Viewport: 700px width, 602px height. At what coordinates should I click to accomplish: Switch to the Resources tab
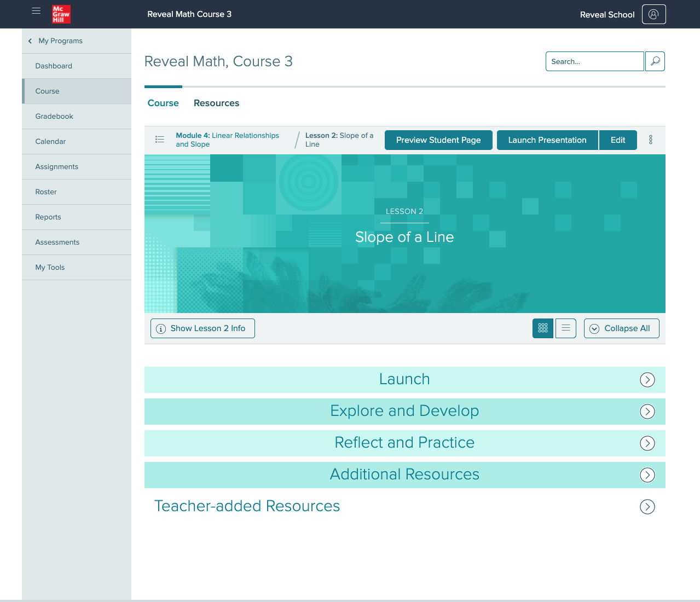(x=216, y=103)
